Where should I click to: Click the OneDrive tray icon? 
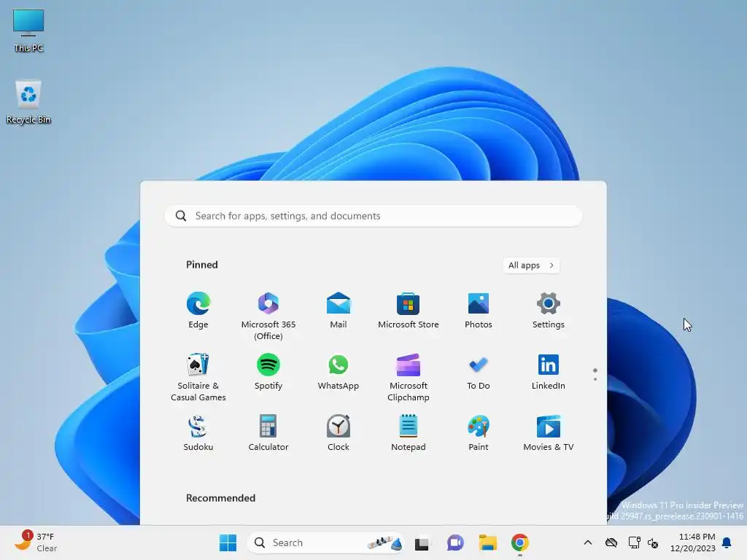[611, 542]
